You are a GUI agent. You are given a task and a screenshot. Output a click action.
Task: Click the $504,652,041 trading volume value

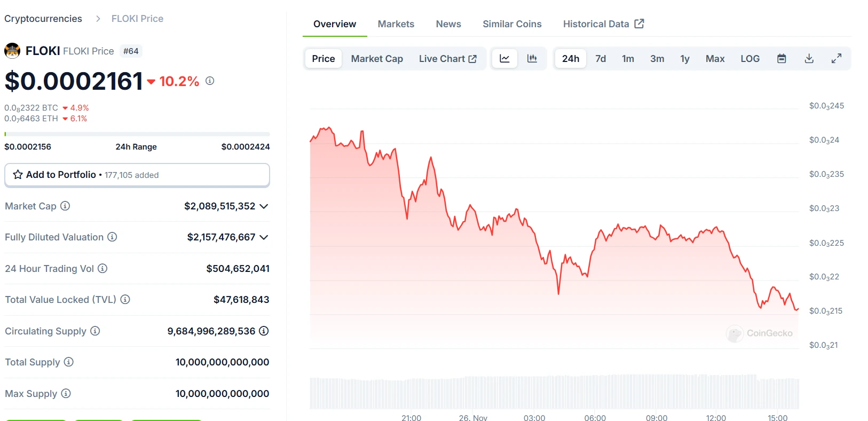[x=238, y=268]
